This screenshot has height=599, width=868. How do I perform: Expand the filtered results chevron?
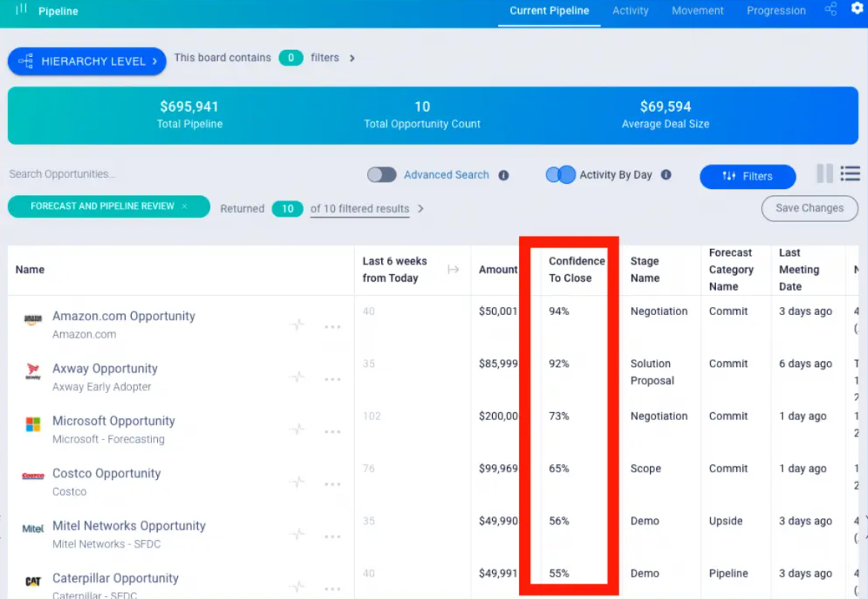(421, 209)
